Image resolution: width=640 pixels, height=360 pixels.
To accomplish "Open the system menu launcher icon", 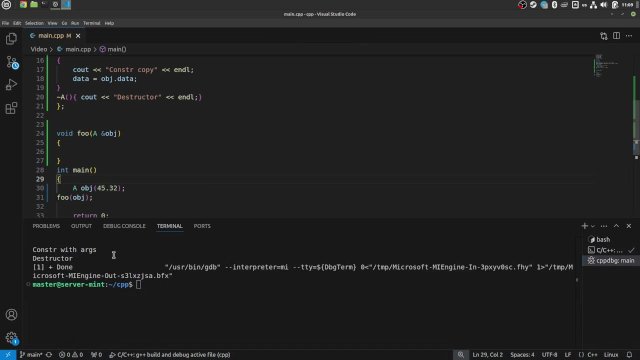I will 6,4.
